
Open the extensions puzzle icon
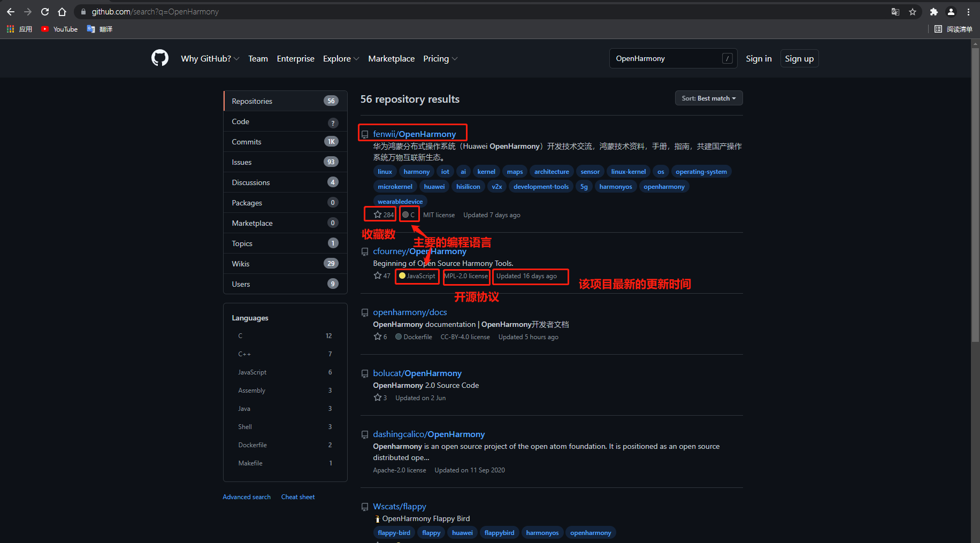click(x=934, y=12)
